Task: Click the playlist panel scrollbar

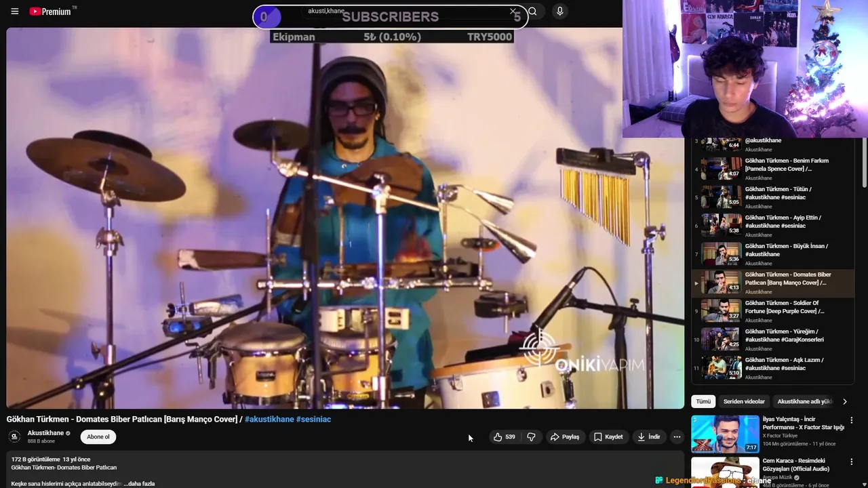Action: [864, 163]
